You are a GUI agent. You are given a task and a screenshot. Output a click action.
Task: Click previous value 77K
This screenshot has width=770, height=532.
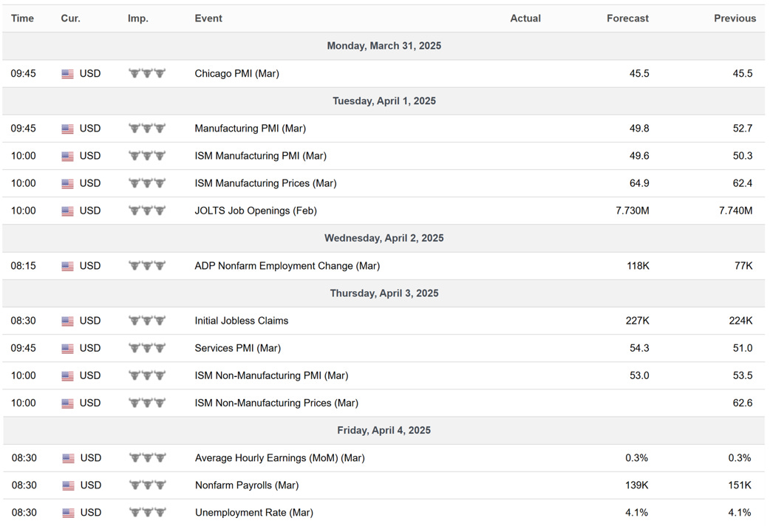743,266
